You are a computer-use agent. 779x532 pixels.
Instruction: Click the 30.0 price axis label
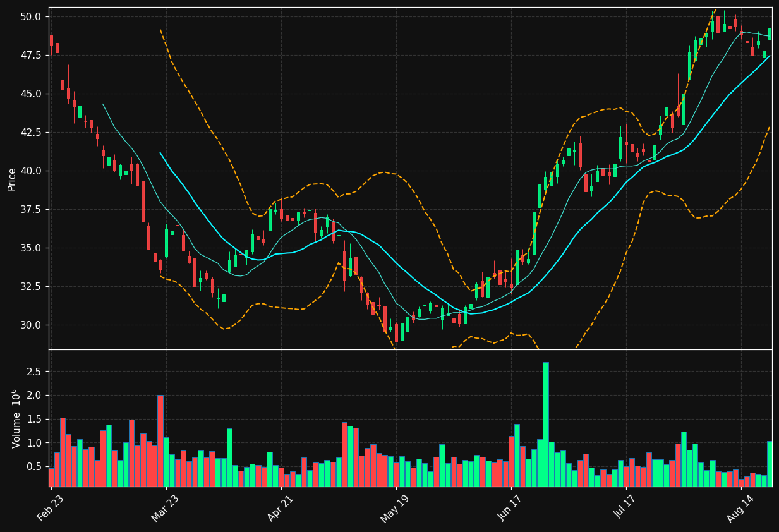32,325
